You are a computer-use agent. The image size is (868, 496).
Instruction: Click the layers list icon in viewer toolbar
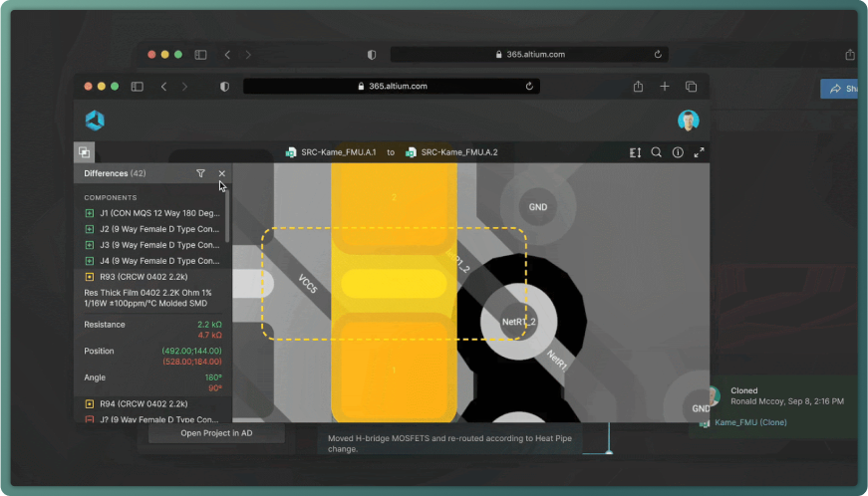[x=635, y=152]
